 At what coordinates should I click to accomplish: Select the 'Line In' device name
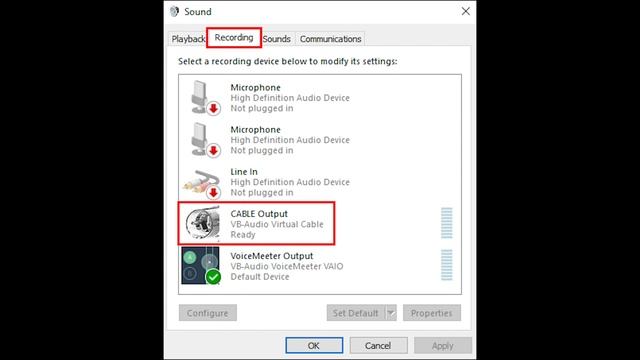[x=244, y=172]
